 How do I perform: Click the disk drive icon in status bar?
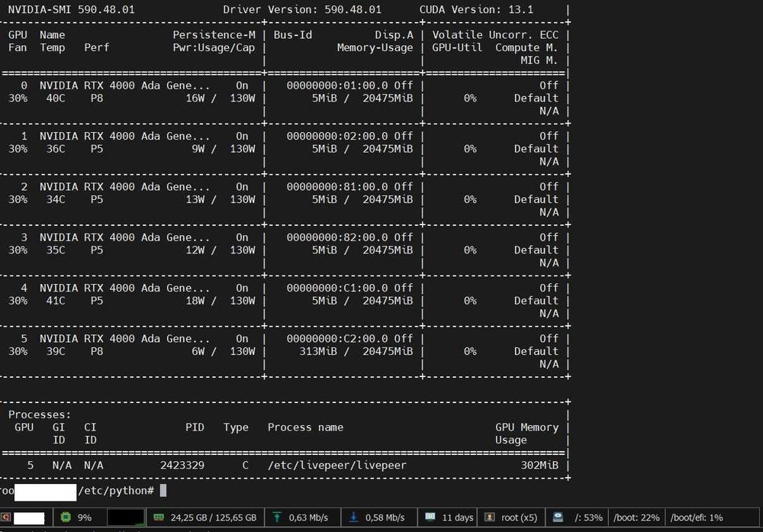tap(558, 517)
